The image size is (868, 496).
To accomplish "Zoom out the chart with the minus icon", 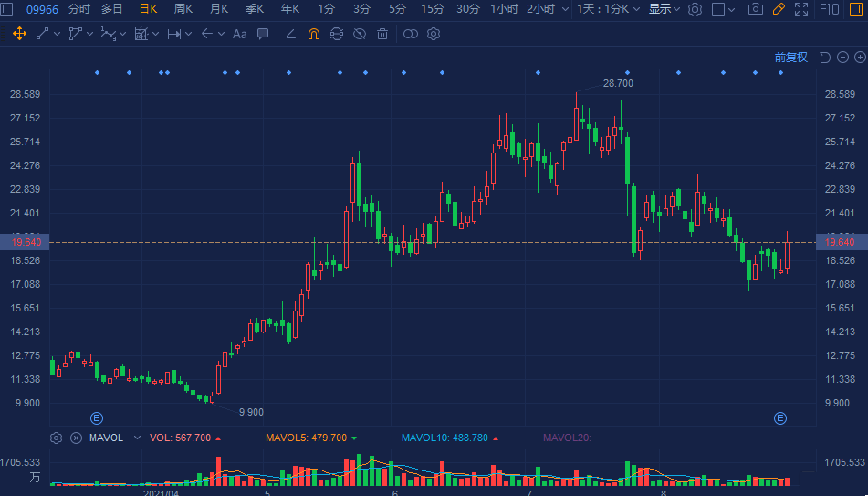I will [843, 58].
